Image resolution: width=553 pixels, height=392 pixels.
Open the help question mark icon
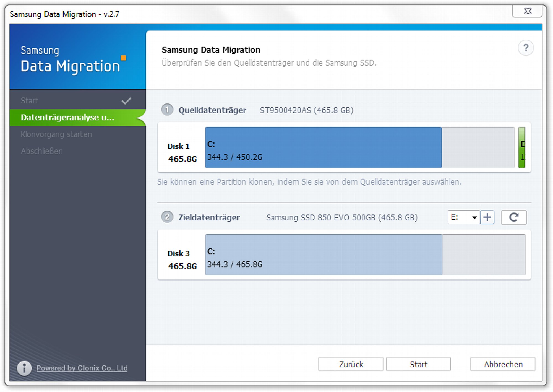[x=526, y=48]
